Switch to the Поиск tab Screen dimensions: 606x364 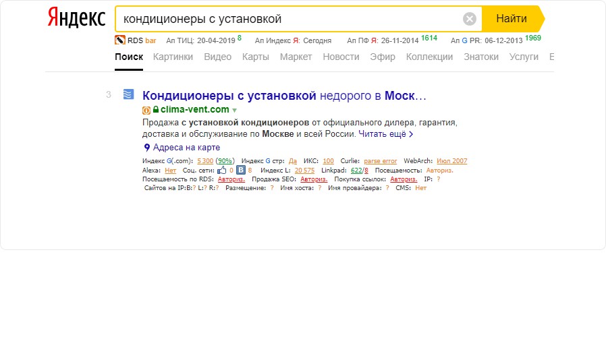point(129,57)
